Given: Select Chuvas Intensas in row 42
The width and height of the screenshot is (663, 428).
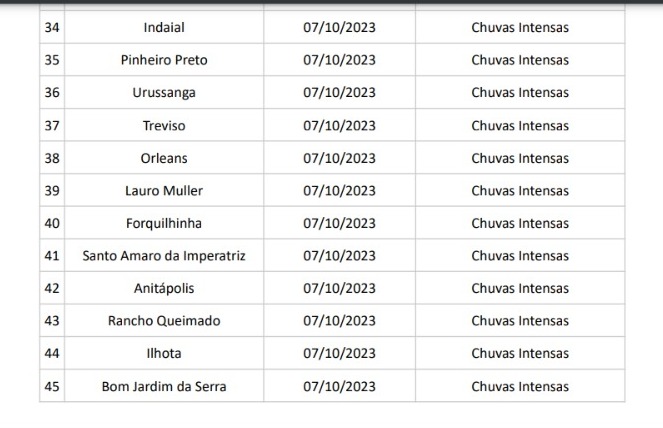Looking at the screenshot, I should point(520,288).
